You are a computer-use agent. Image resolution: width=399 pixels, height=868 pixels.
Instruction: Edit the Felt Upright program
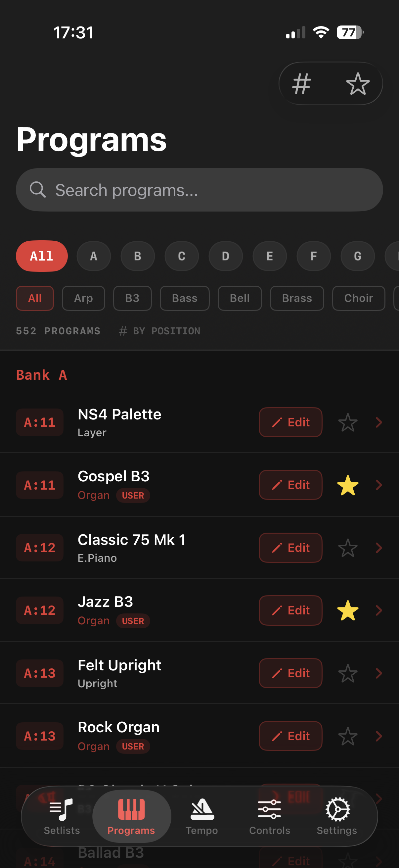tap(290, 673)
